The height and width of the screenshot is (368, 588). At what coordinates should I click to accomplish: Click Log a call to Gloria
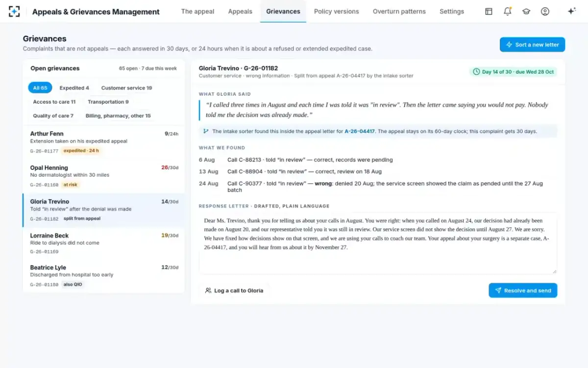click(234, 290)
